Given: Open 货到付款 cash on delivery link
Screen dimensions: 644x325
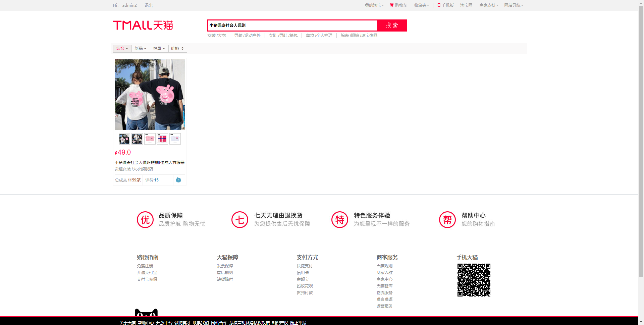Looking at the screenshot, I should [305, 293].
